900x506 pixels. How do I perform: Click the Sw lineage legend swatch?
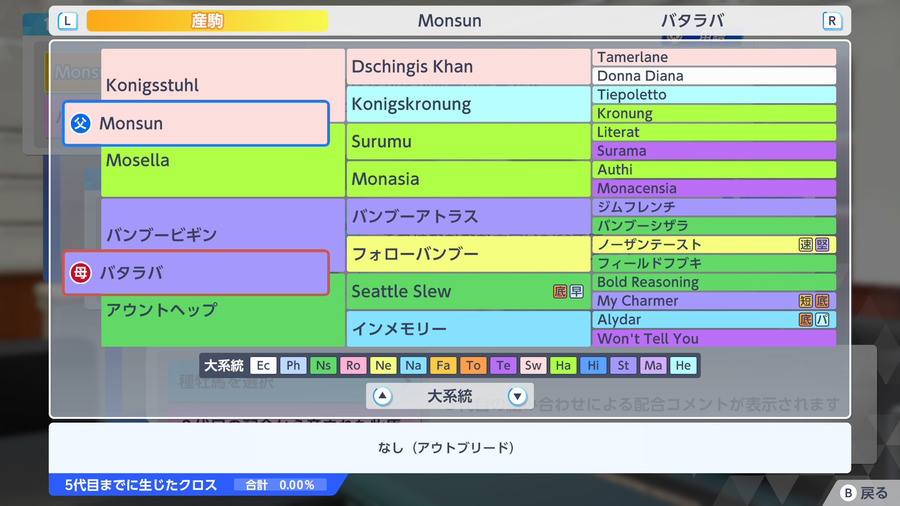click(533, 365)
